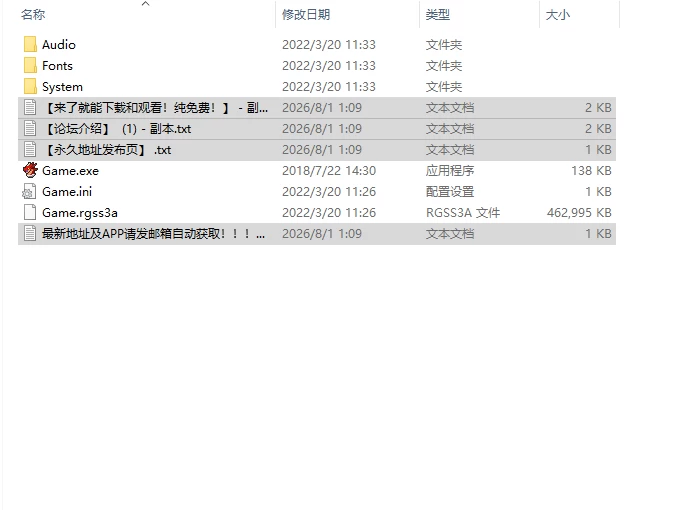This screenshot has height=510, width=691.
Task: Select 最新地址及APP请发邮箱自动获取 file name
Action: tap(153, 234)
